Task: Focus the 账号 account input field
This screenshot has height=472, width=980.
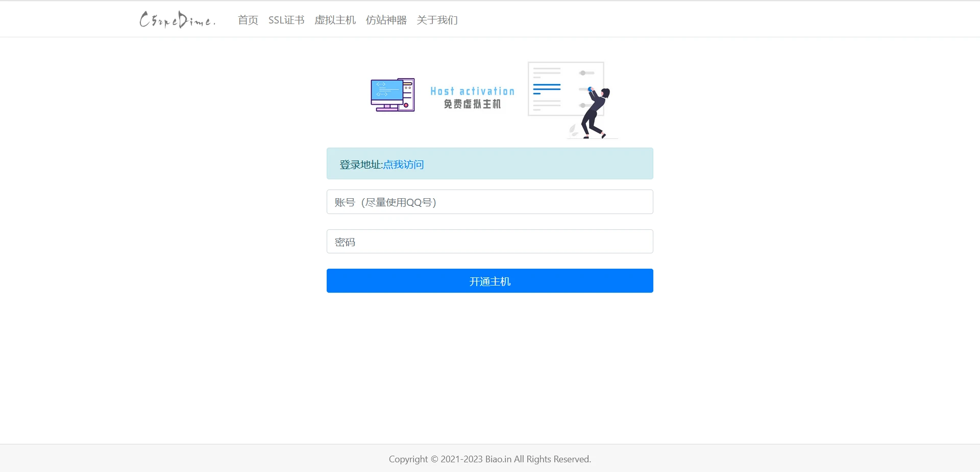Action: 489,202
